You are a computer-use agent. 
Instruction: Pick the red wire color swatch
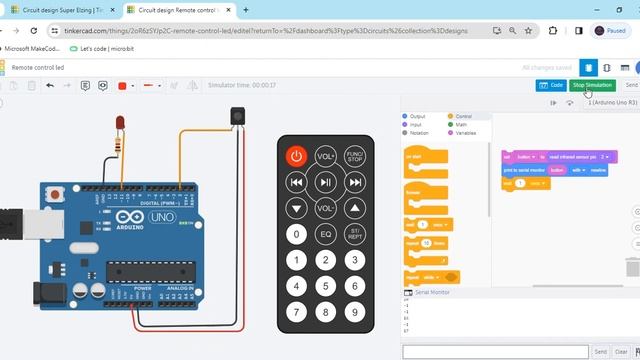pos(122,86)
